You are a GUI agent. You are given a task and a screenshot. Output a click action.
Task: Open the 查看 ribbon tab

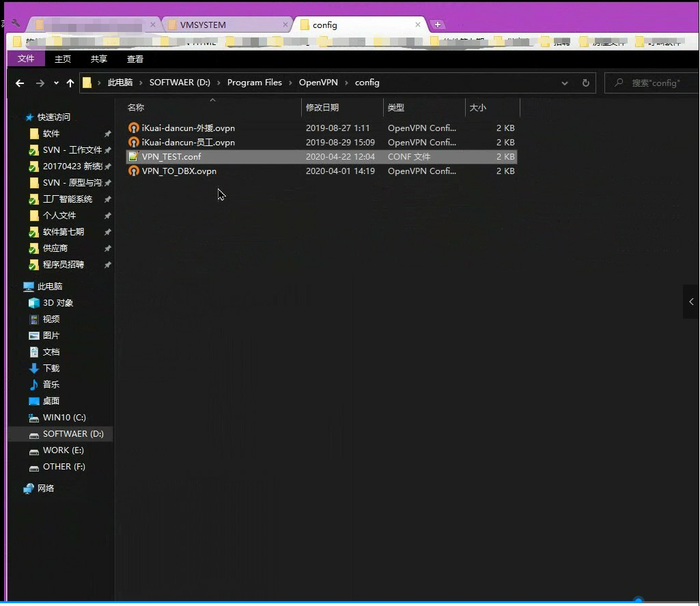click(135, 59)
